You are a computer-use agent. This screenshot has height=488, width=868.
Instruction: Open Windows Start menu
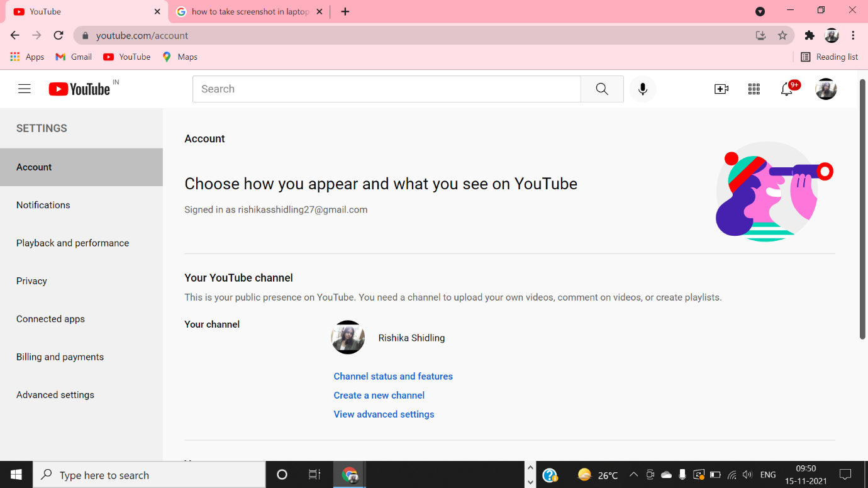coord(16,475)
